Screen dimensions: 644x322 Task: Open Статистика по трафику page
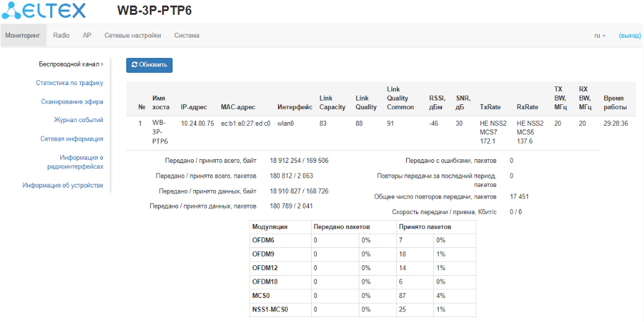tap(70, 83)
